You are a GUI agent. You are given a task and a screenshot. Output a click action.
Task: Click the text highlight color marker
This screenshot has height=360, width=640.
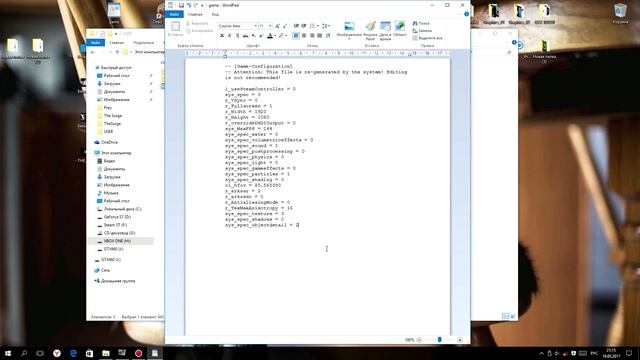coord(281,36)
